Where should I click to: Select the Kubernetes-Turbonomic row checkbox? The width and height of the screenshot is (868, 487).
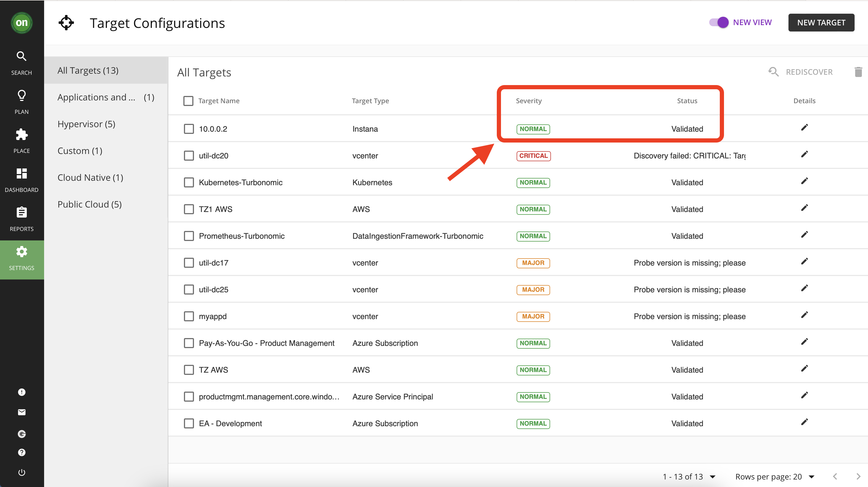point(189,182)
